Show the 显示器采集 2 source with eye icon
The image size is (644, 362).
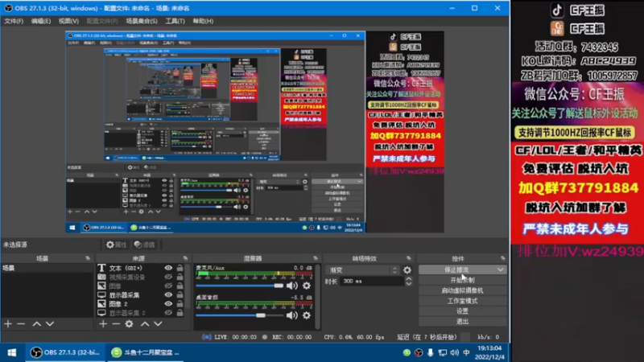click(x=168, y=313)
